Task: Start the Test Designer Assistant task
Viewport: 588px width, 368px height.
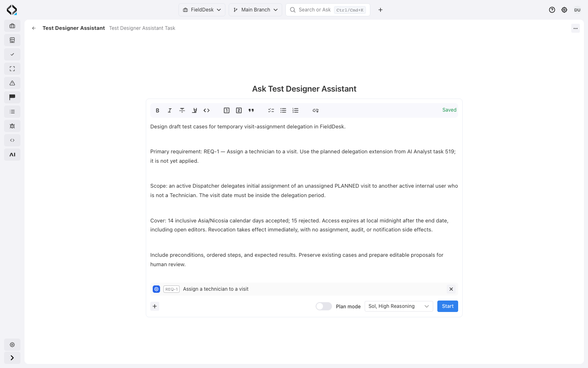Action: pyautogui.click(x=448, y=306)
